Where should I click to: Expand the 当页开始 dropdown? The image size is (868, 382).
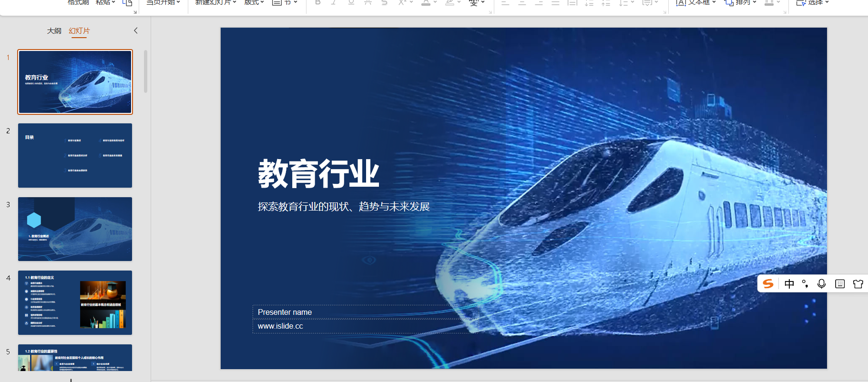tap(178, 2)
